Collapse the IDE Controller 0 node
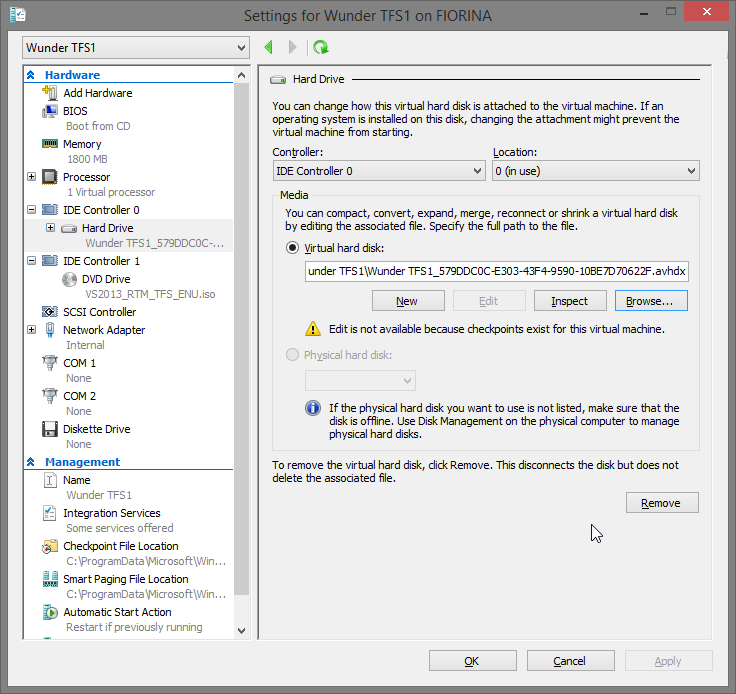The height and width of the screenshot is (694, 736). tap(31, 210)
